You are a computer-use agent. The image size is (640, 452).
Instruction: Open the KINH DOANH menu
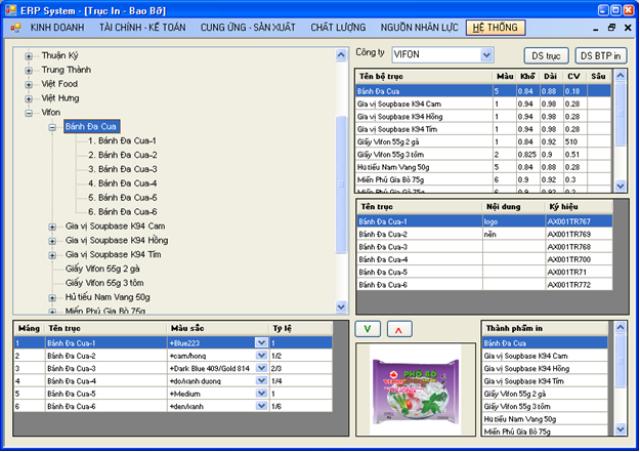57,27
